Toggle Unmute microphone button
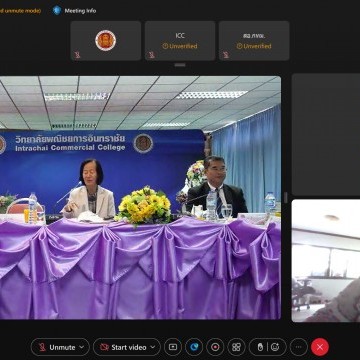The height and width of the screenshot is (360, 360). coord(57,347)
